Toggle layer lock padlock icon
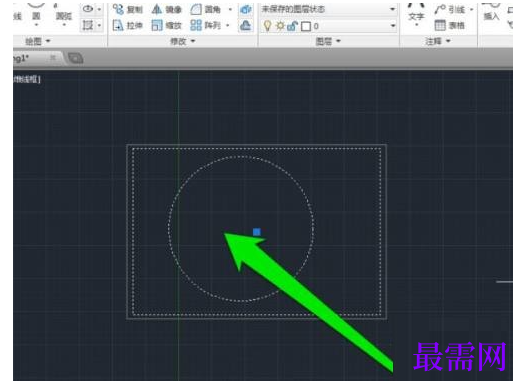Screen dimensions: 525x388 (x=293, y=26)
